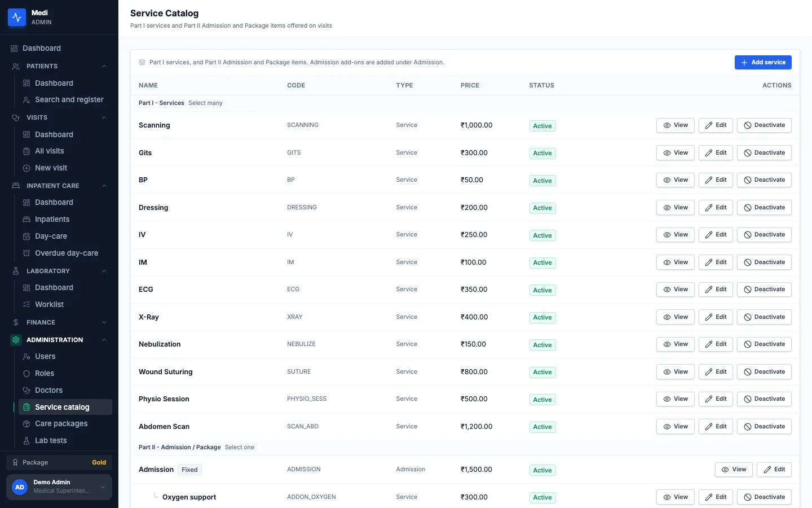Click the New visit plus-circle icon

27,168
